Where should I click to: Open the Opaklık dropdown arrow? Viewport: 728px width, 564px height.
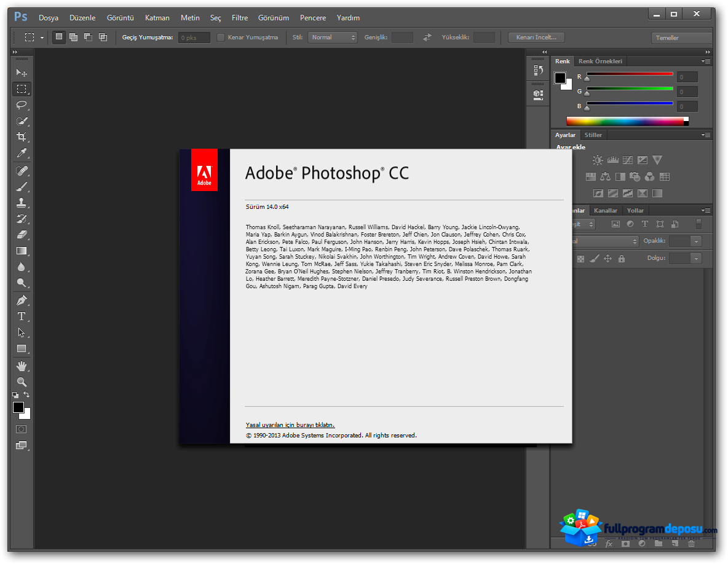pyautogui.click(x=695, y=241)
